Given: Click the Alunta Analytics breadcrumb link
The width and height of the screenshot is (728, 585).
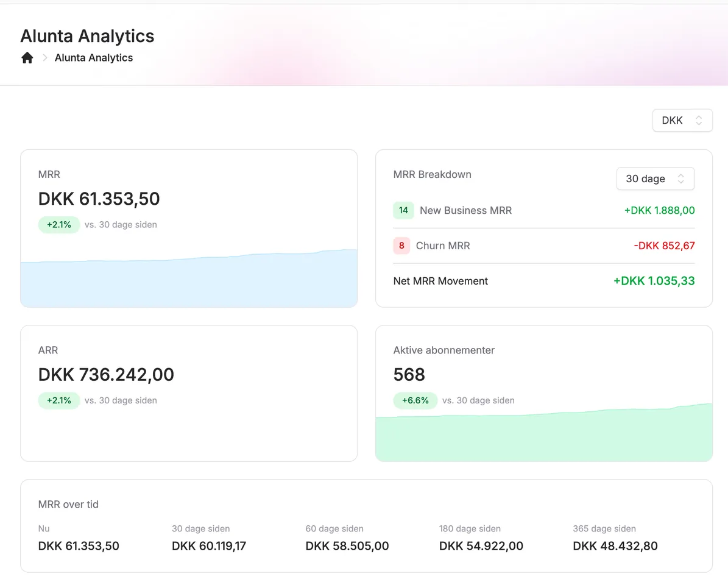Looking at the screenshot, I should pyautogui.click(x=94, y=57).
